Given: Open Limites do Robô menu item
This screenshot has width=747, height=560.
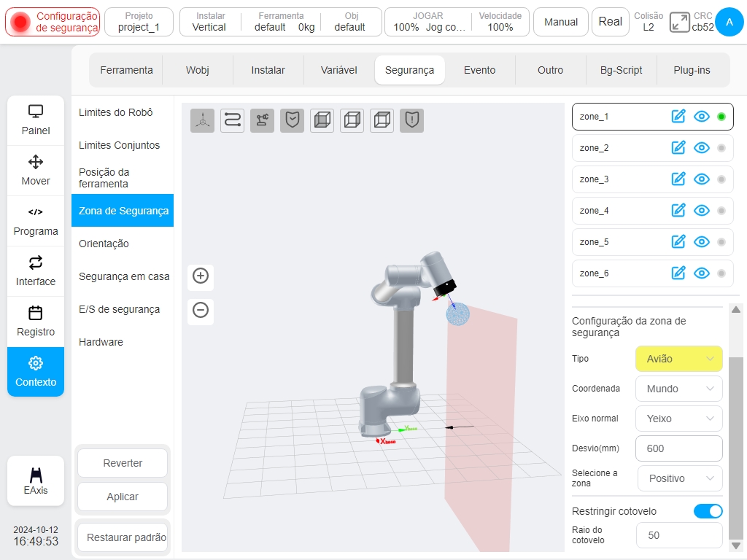Looking at the screenshot, I should coord(116,112).
